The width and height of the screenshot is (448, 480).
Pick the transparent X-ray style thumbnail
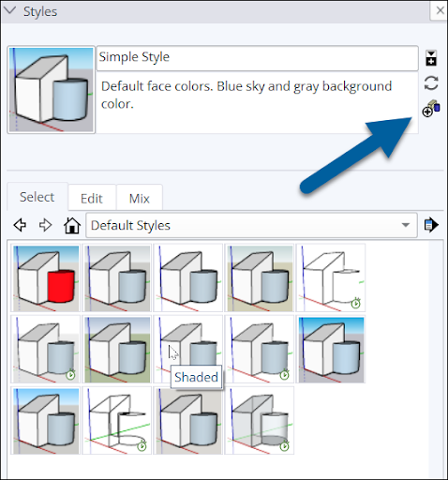[x=260, y=420]
